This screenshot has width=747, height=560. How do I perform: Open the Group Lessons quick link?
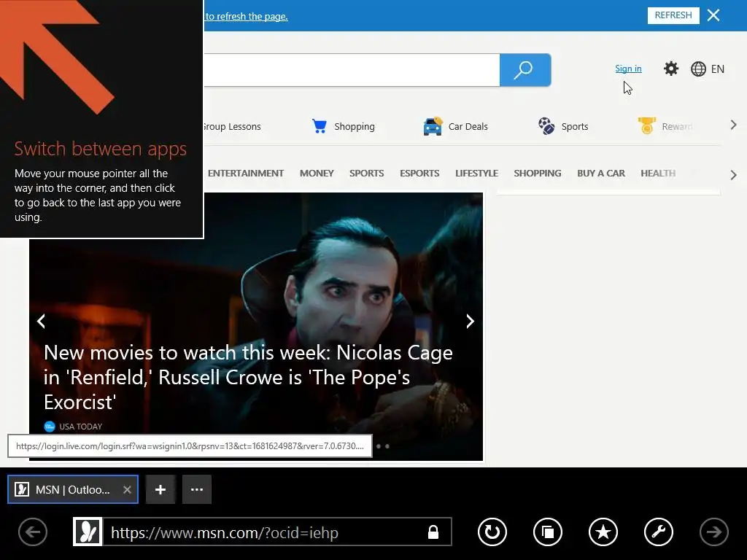[x=233, y=127]
